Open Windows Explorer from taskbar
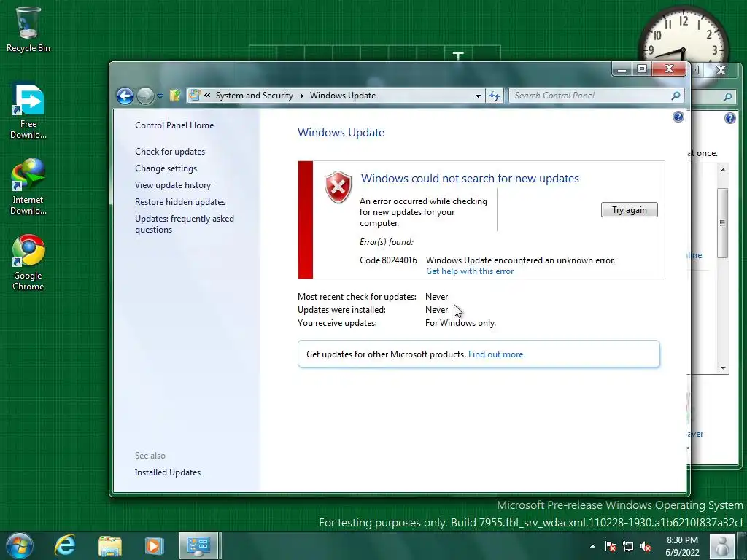 pyautogui.click(x=109, y=545)
